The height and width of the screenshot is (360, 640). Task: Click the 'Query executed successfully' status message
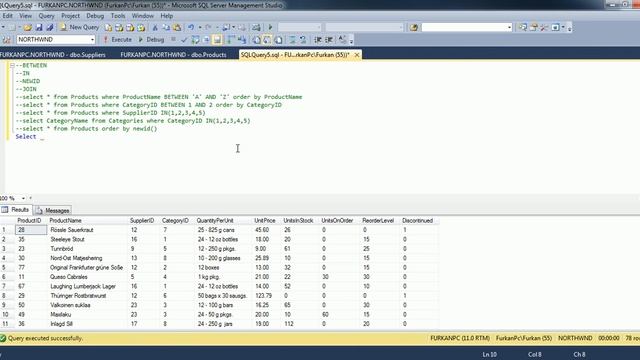click(45, 338)
